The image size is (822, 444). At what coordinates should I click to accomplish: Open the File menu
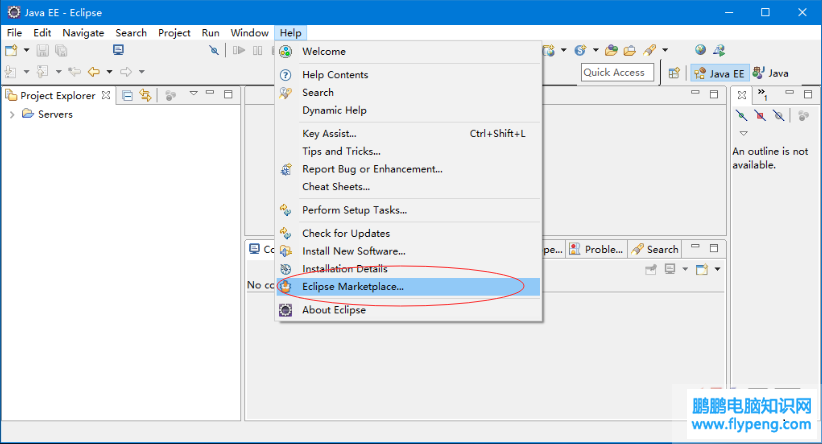(14, 33)
